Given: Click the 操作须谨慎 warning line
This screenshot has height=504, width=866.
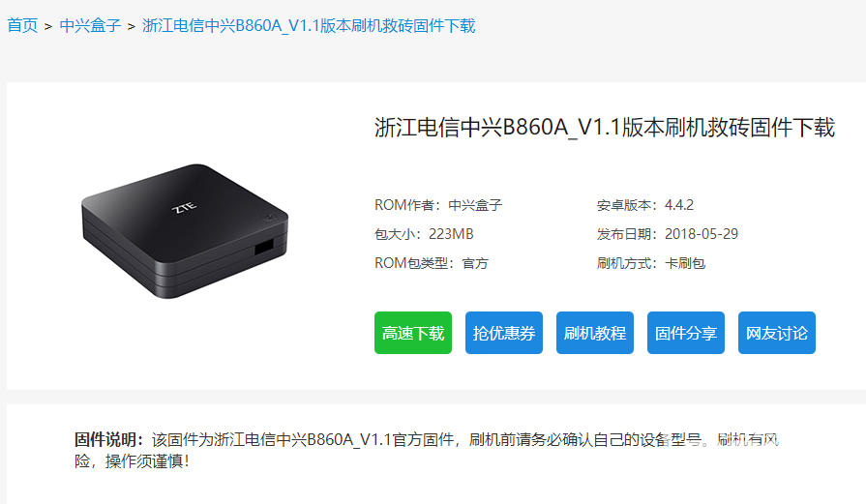Looking at the screenshot, I should pyautogui.click(x=132, y=461).
